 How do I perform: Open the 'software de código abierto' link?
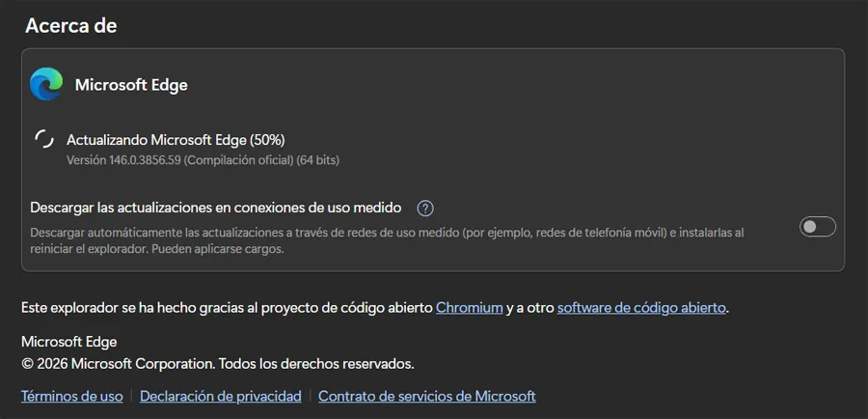[642, 308]
